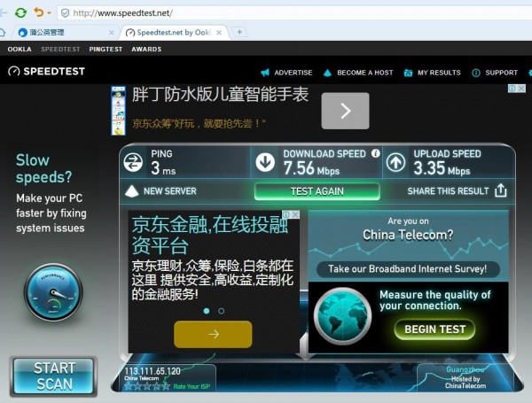Rate the ISP using the star rating

pyautogui.click(x=147, y=386)
